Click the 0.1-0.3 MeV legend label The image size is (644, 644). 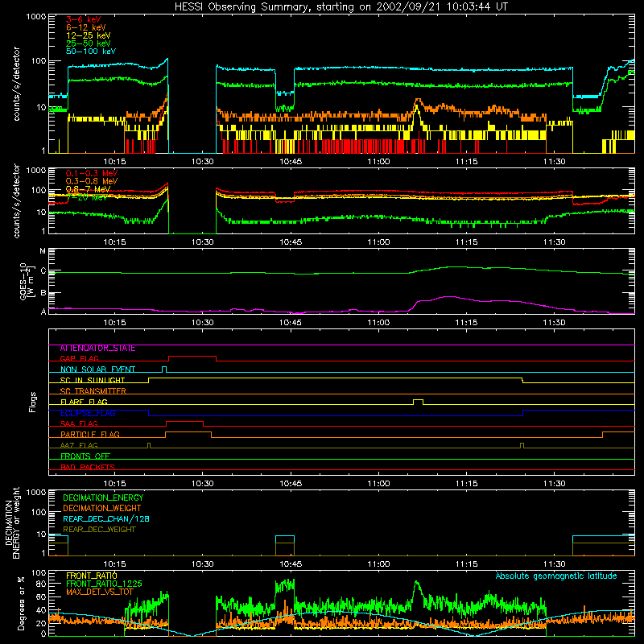pyautogui.click(x=92, y=173)
